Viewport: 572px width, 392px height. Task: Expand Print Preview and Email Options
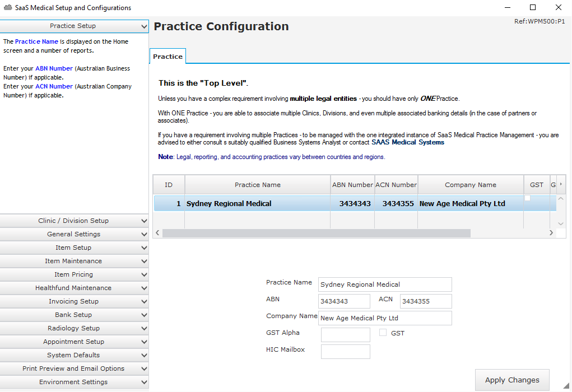[x=74, y=368]
